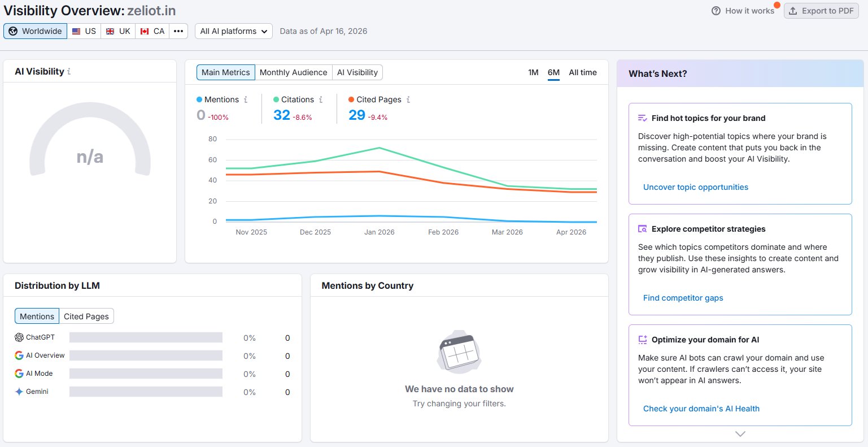Viewport: 868px width, 447px height.
Task: Show info tooltip for Cited Pages metric
Action: pyautogui.click(x=408, y=99)
